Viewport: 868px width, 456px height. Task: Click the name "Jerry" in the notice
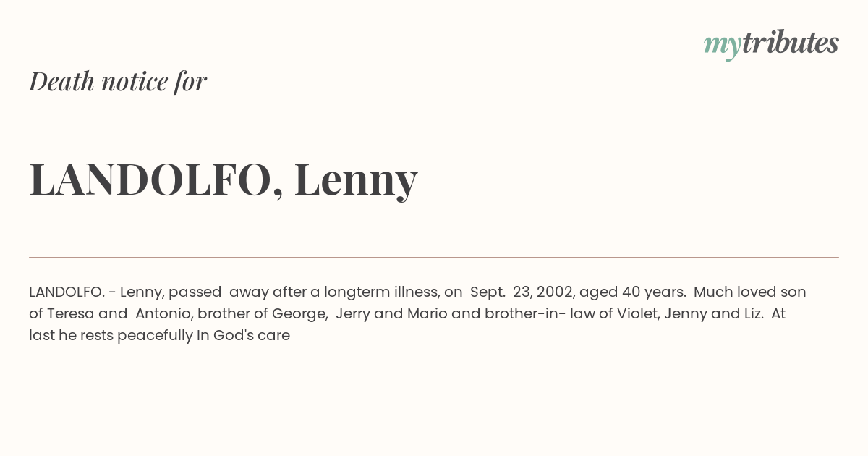(353, 313)
